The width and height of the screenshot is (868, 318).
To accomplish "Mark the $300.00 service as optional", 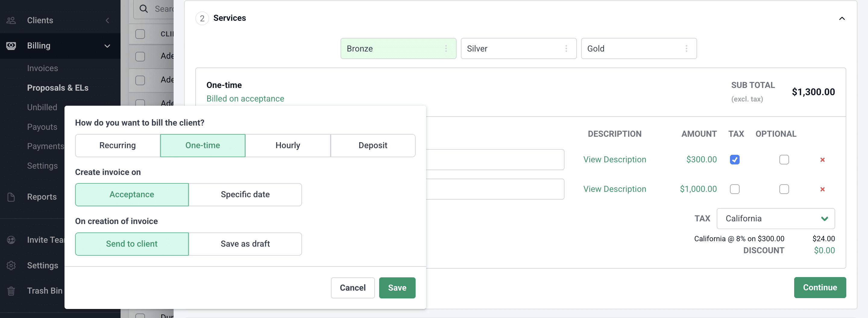I will pos(784,160).
